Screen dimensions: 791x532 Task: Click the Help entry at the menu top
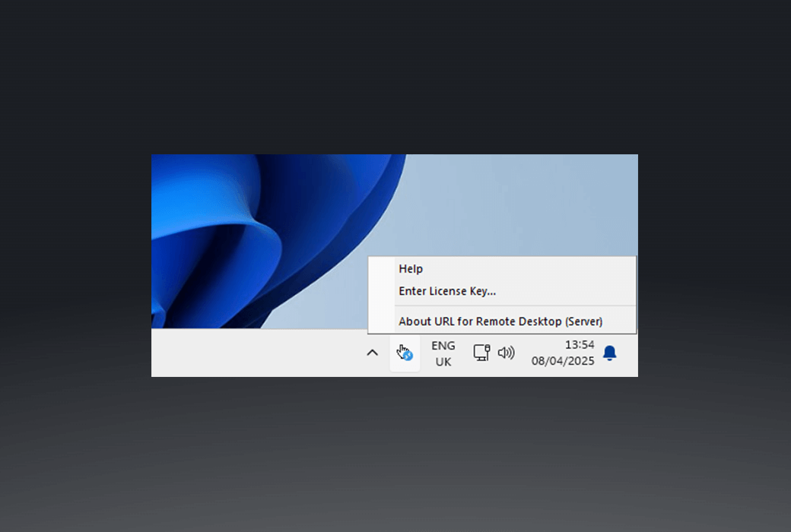click(411, 268)
